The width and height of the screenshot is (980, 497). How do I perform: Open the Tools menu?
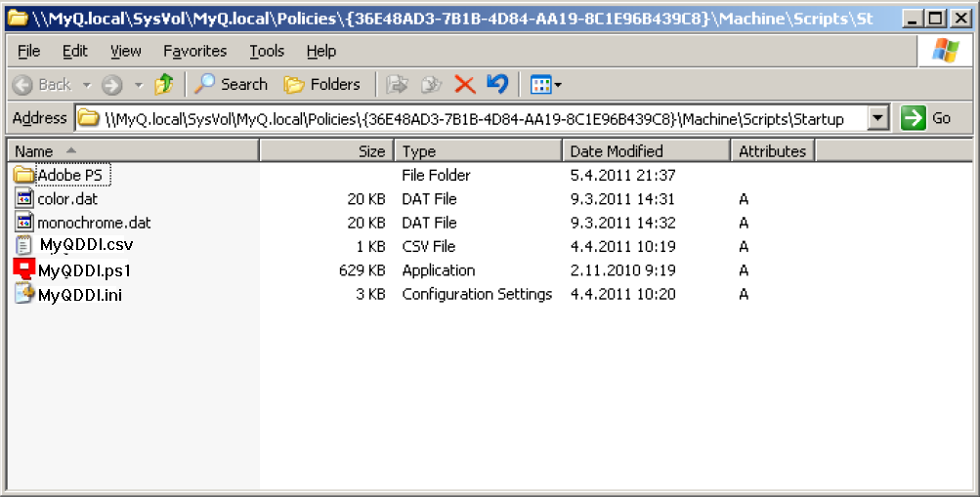tap(267, 51)
